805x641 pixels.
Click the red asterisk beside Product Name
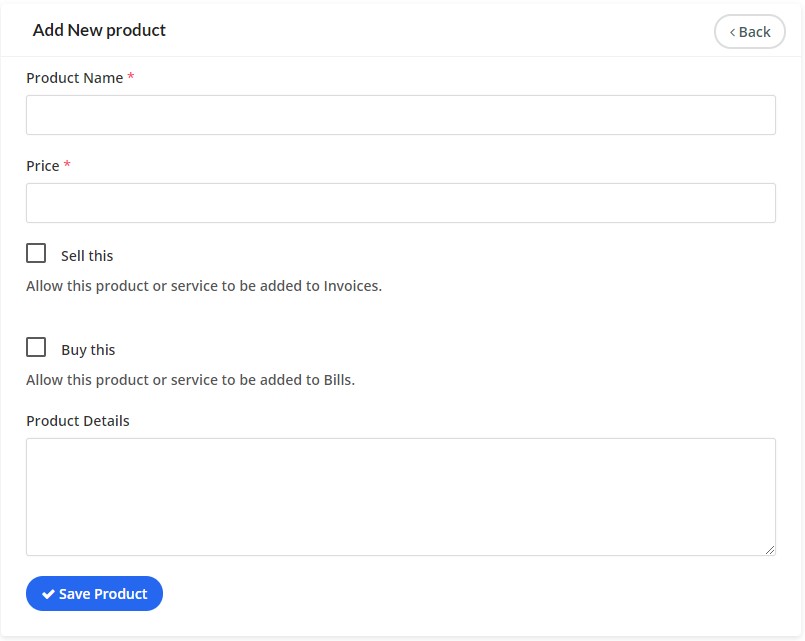point(131,77)
